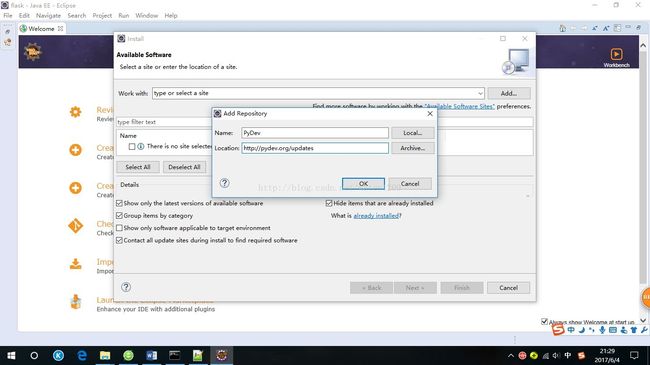Toggle Show only the latest versions checkbox
Image resolution: width=650 pixels, height=365 pixels.
tap(119, 203)
